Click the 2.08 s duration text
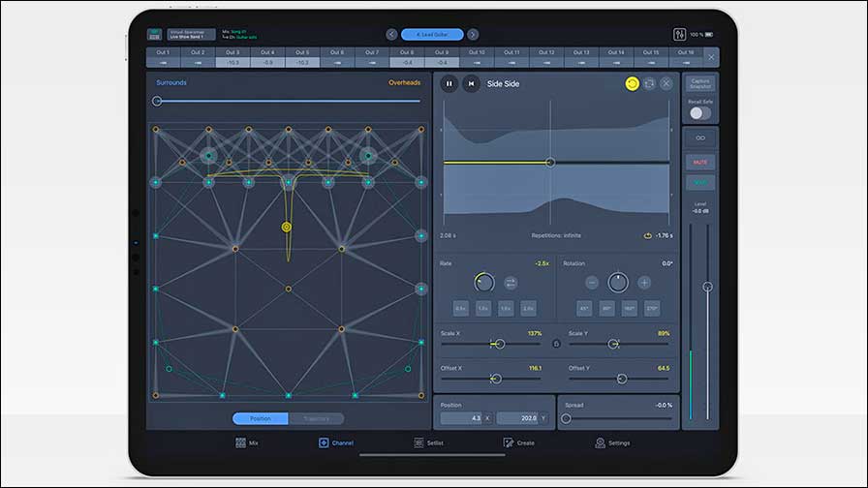 pos(448,235)
